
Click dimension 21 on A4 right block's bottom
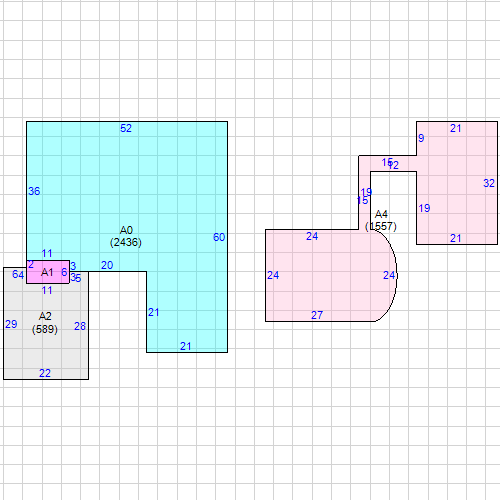click(x=456, y=238)
